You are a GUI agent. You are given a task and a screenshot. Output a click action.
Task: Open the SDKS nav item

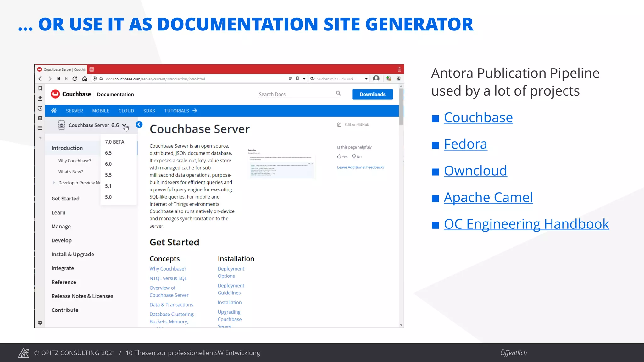149,111
